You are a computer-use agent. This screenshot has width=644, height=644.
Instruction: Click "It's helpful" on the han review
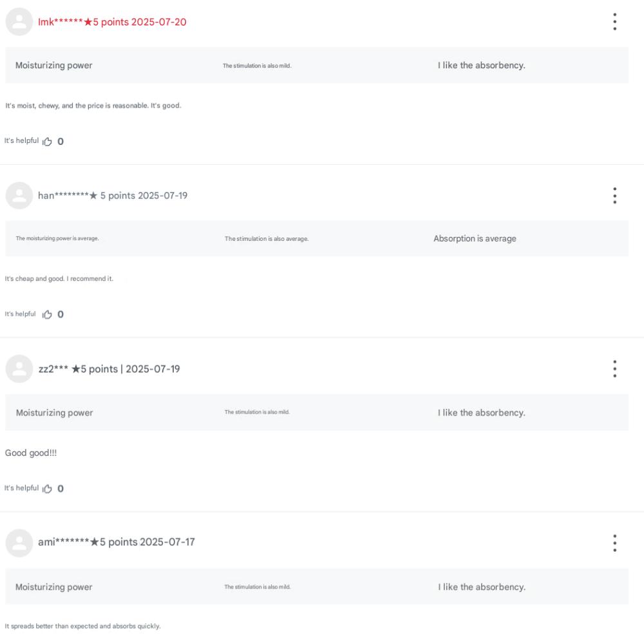point(20,314)
